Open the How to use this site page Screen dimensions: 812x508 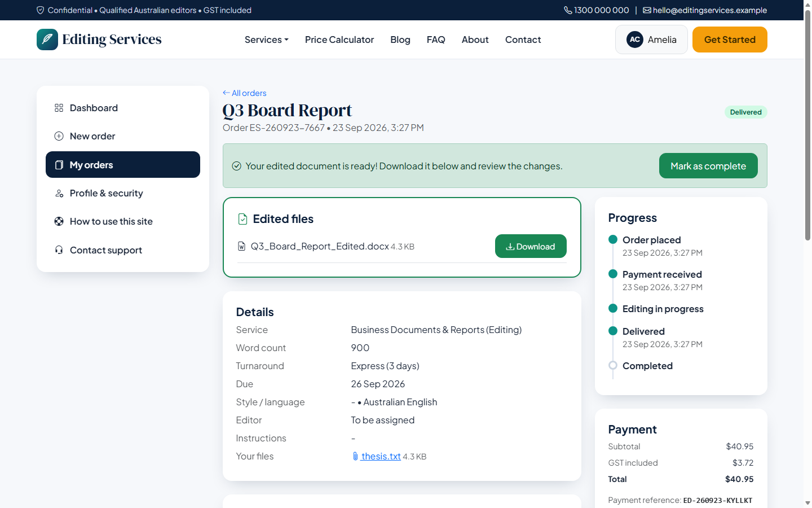[x=123, y=221]
